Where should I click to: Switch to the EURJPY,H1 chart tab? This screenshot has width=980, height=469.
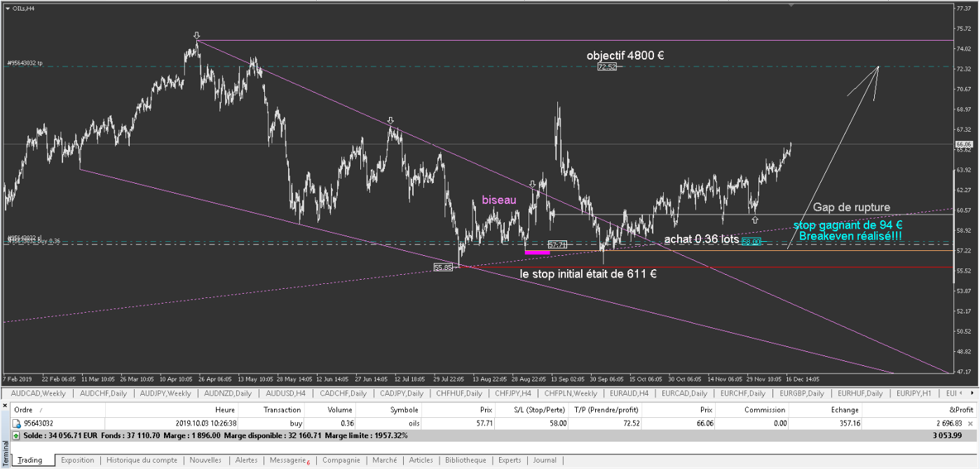click(x=914, y=393)
